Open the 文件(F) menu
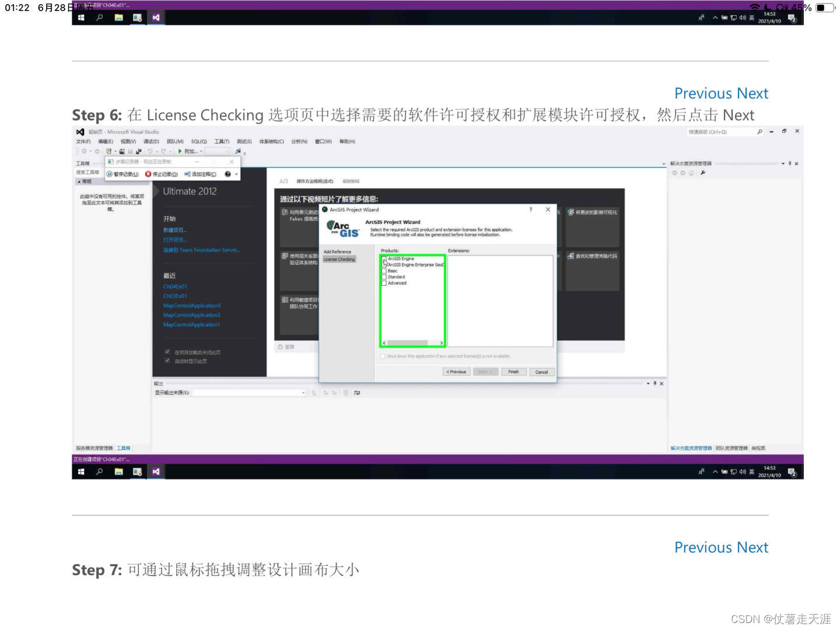 click(83, 142)
